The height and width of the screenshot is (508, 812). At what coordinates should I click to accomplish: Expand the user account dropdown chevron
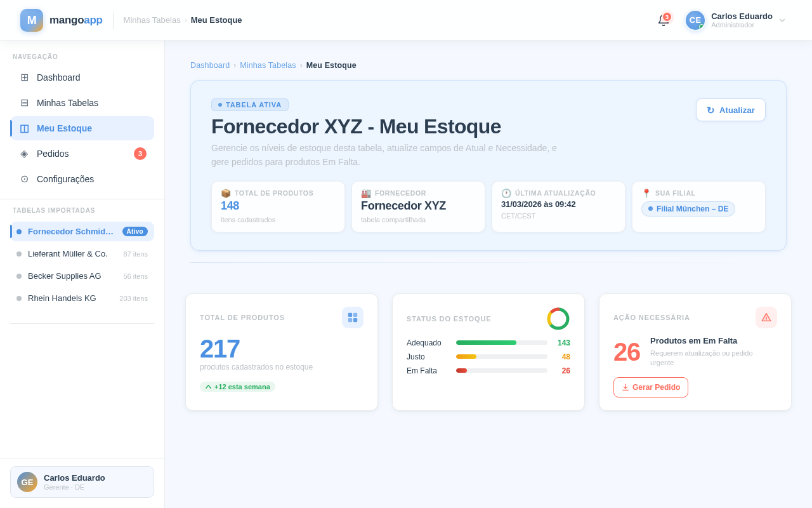(782, 20)
